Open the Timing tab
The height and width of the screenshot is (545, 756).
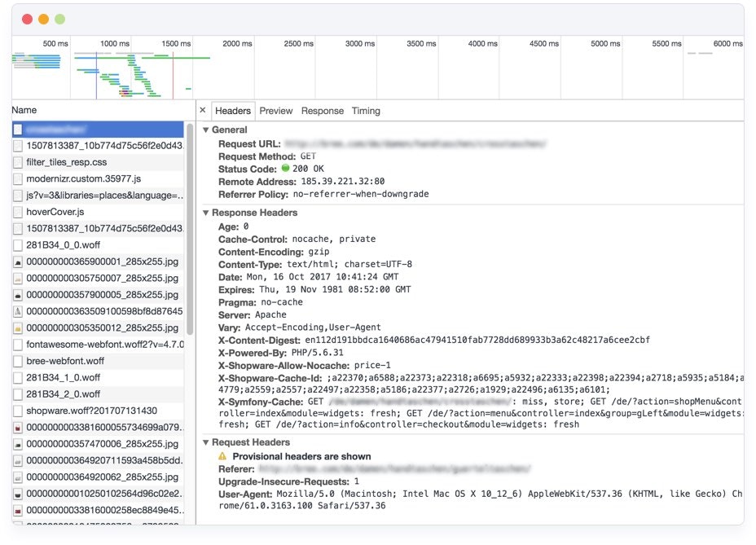pos(365,110)
